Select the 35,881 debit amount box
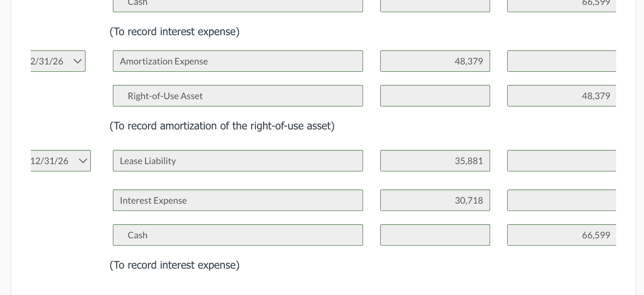 [435, 161]
